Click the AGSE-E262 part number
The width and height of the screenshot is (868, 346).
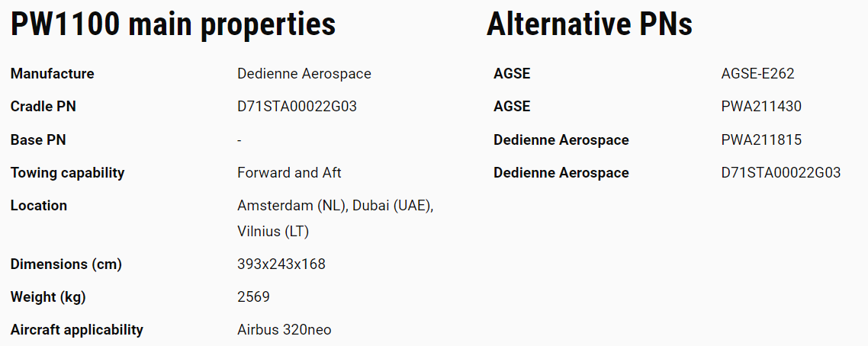coord(758,73)
